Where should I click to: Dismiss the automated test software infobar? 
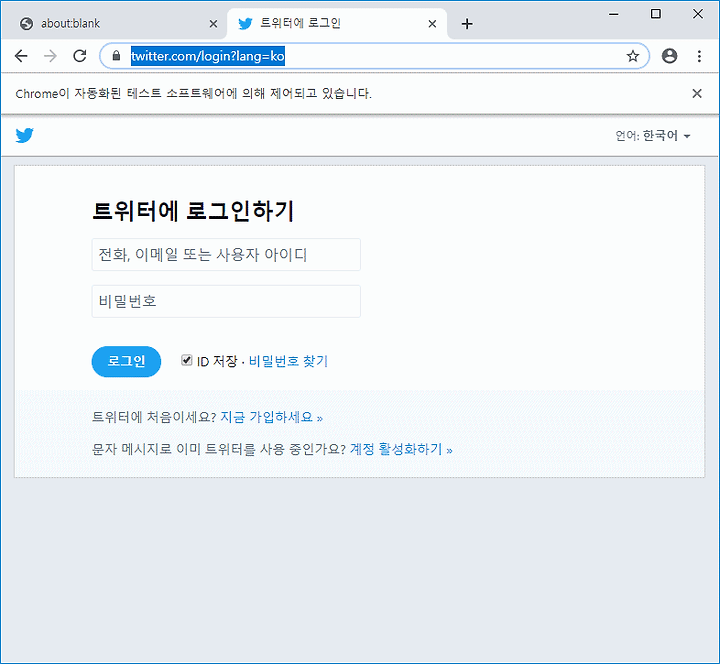click(697, 94)
